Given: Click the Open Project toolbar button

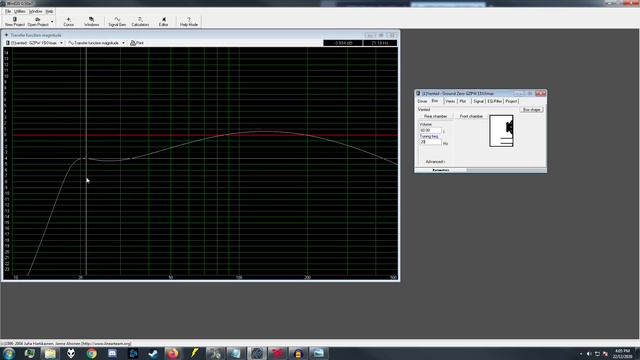Looking at the screenshot, I should 38,22.
